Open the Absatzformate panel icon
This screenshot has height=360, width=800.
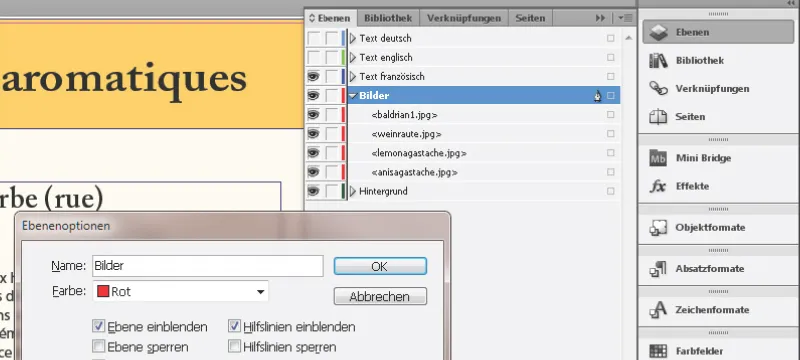pos(658,269)
